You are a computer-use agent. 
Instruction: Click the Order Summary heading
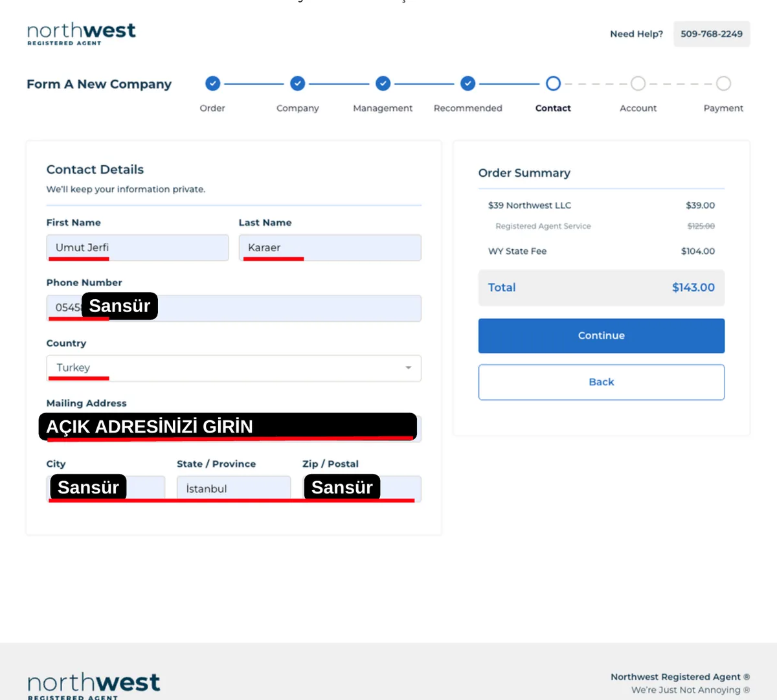(524, 173)
